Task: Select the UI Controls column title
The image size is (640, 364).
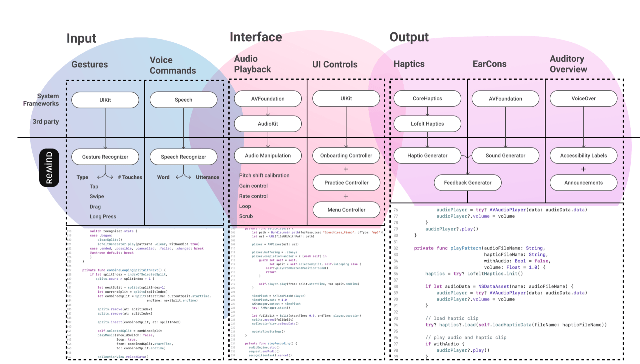Action: 335,64
